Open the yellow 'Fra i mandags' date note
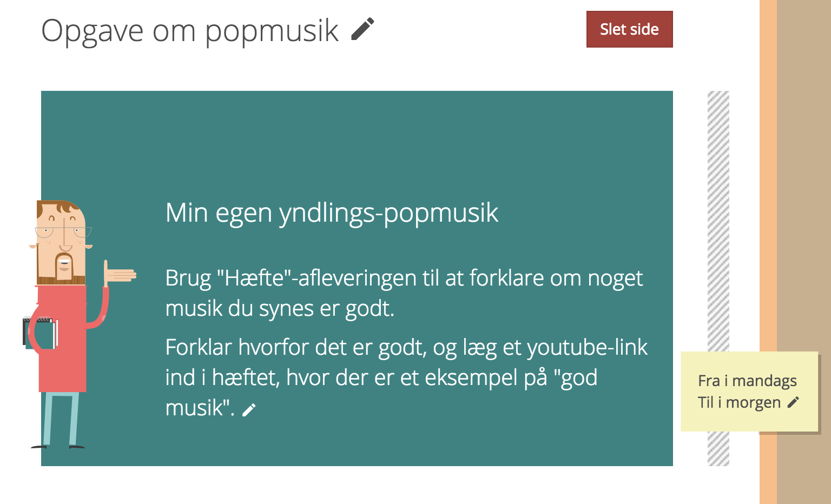Viewport: 831px width, 504px height. point(749,392)
